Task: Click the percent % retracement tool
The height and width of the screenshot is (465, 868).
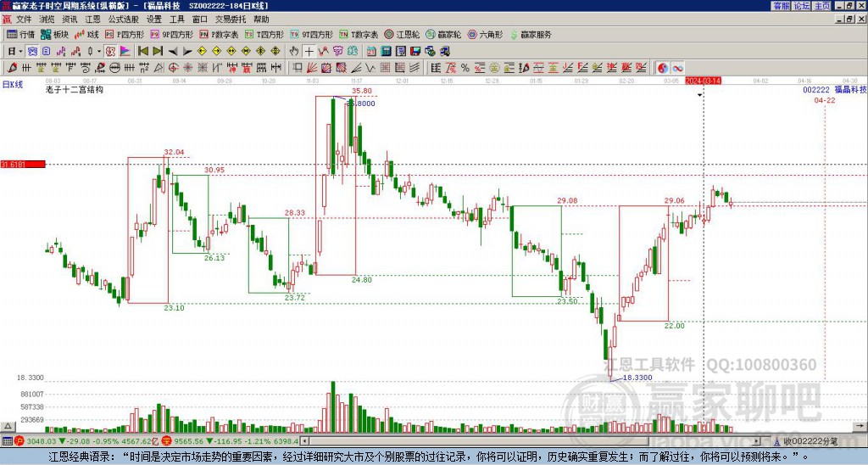Action: 465,68
